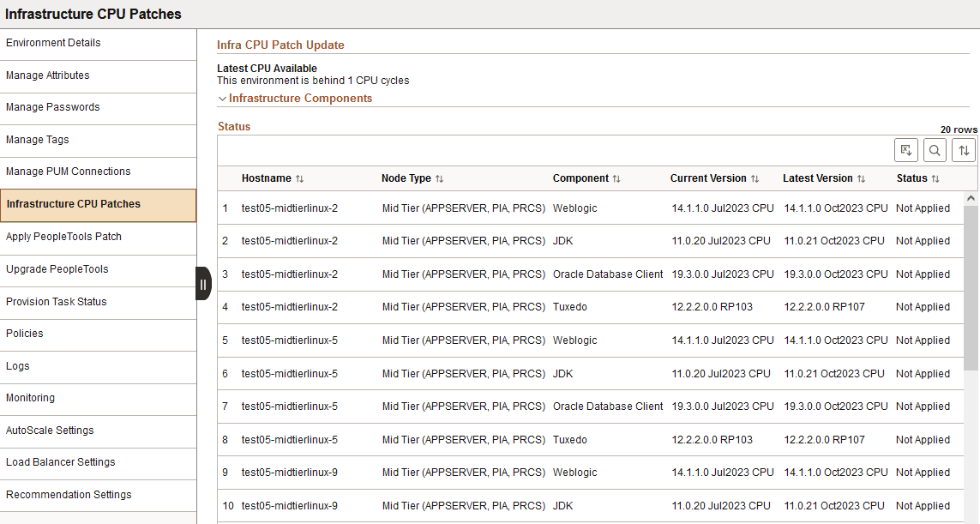Sort the grid by Node Type

point(407,178)
